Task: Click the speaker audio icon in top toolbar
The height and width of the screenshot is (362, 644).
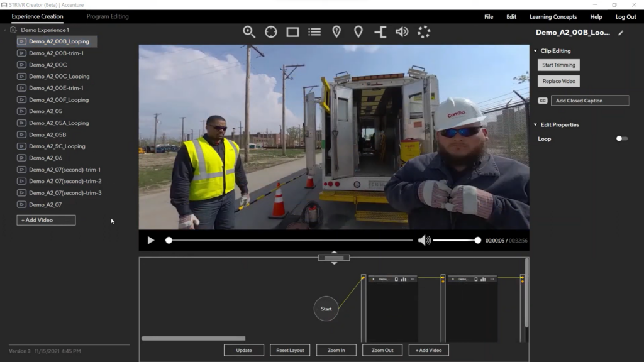Action: tap(402, 32)
